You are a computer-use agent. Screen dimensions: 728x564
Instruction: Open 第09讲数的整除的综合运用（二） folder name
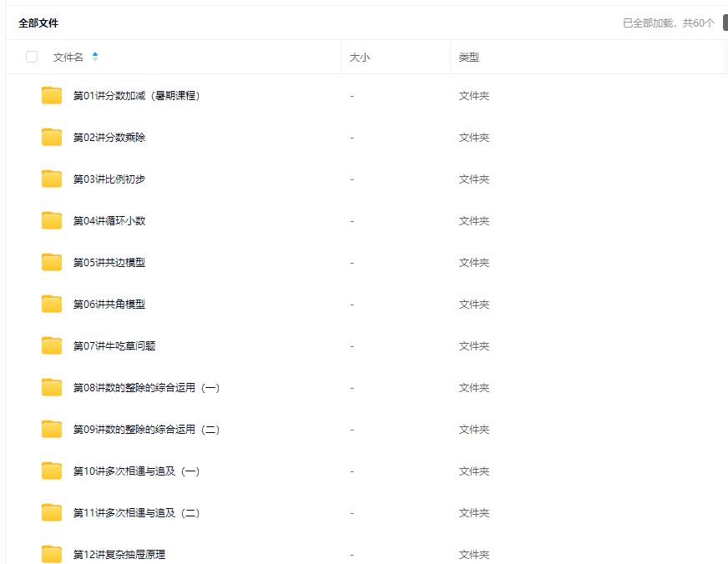pyautogui.click(x=146, y=430)
